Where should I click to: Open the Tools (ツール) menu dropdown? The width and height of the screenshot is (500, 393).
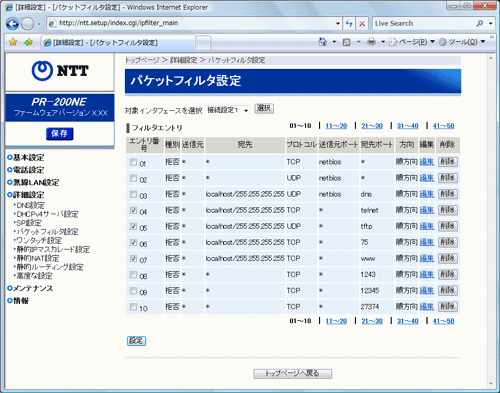click(462, 42)
